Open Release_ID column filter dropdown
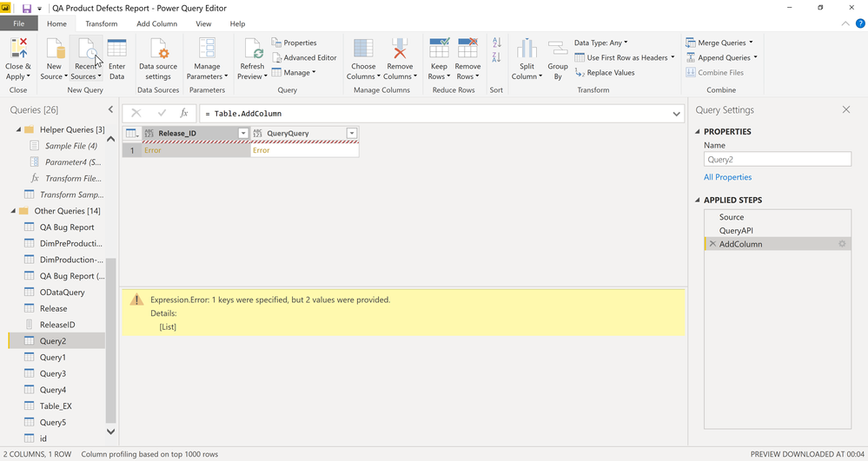The image size is (868, 461). pos(243,134)
